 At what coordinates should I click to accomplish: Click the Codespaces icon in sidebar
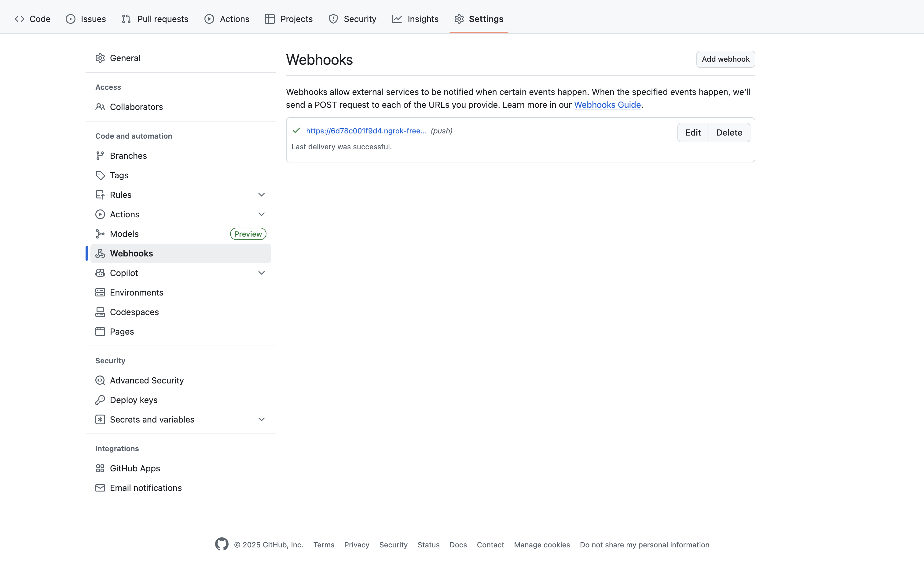[x=100, y=312]
